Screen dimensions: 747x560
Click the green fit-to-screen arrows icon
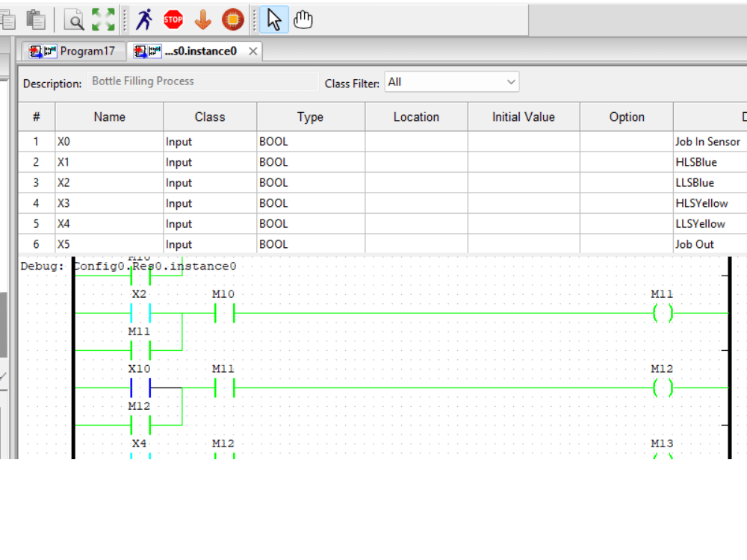102,19
